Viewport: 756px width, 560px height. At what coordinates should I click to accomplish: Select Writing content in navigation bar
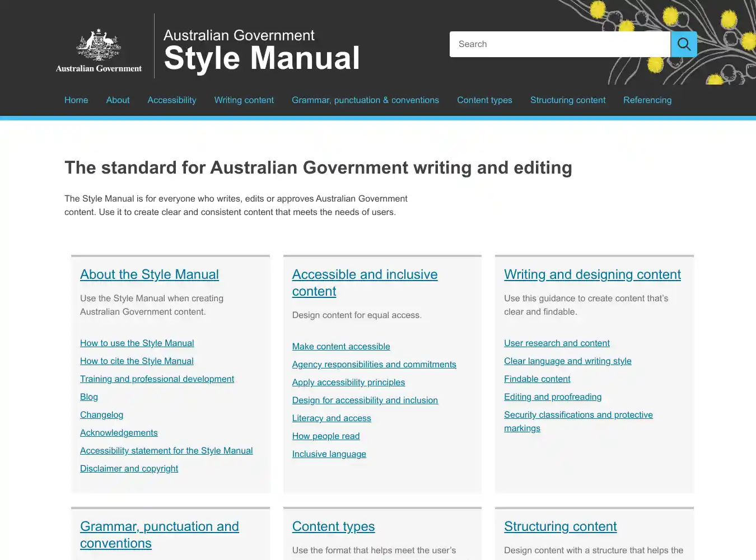(244, 100)
